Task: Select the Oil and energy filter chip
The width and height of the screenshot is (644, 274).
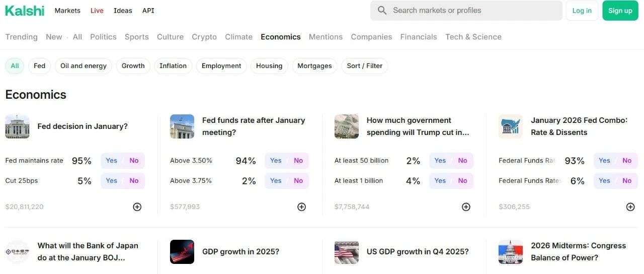Action: click(x=84, y=66)
